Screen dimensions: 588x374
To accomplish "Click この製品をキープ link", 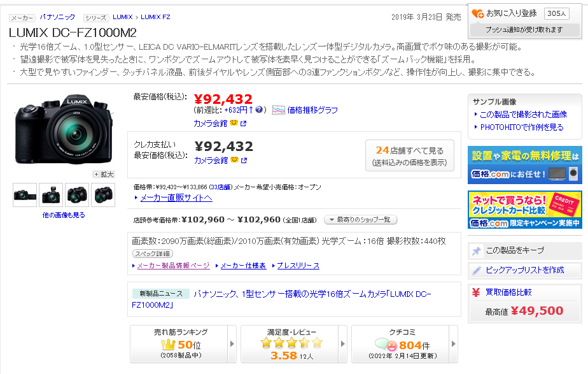I will point(515,250).
